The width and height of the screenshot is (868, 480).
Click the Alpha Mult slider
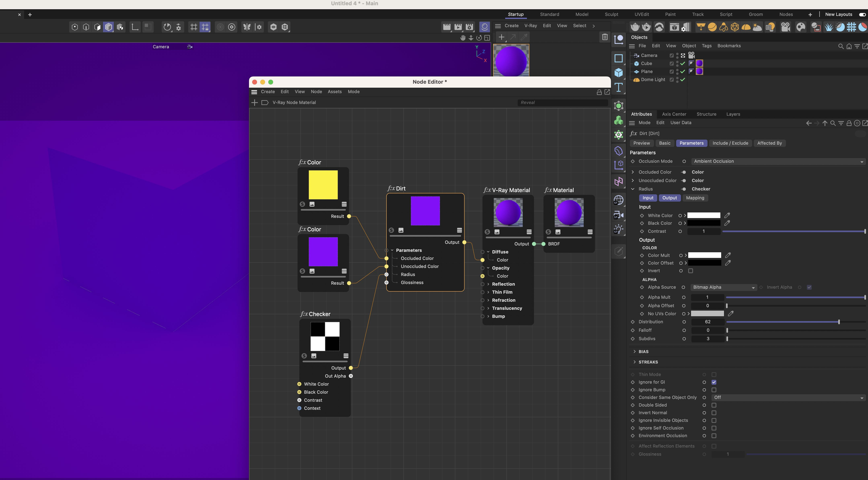pos(796,297)
